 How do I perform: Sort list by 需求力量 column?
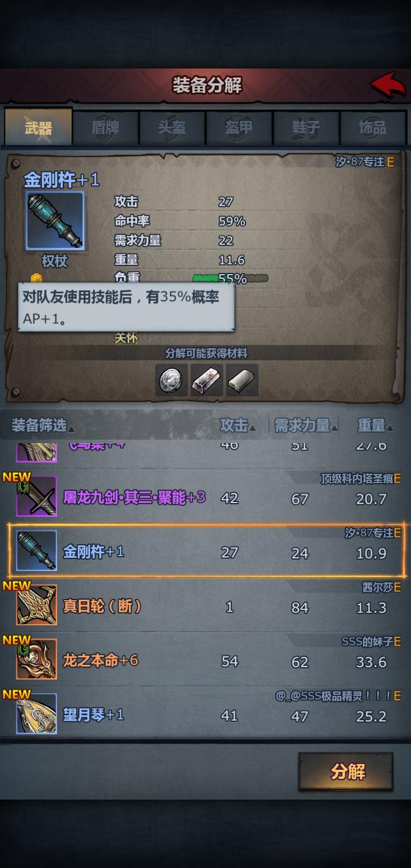click(305, 425)
